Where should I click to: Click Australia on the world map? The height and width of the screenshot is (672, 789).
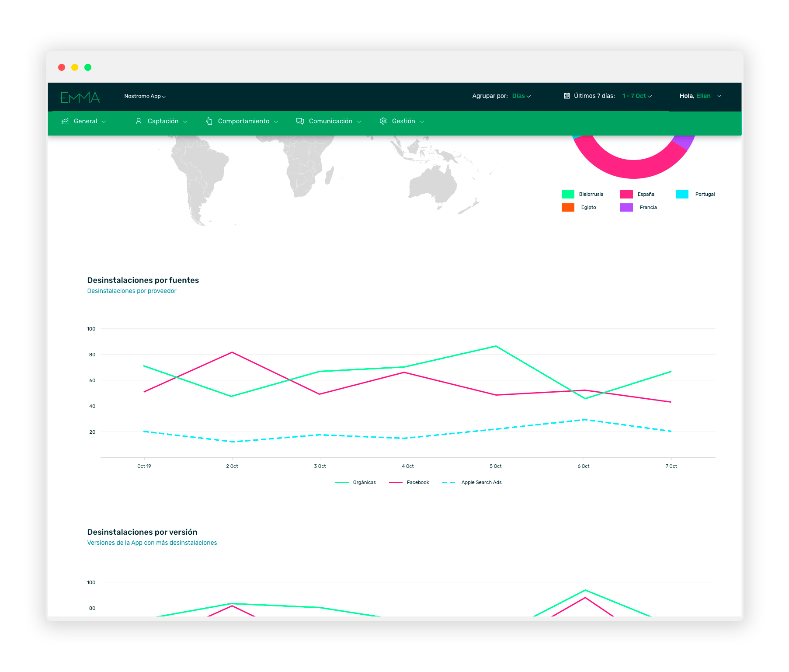(434, 185)
